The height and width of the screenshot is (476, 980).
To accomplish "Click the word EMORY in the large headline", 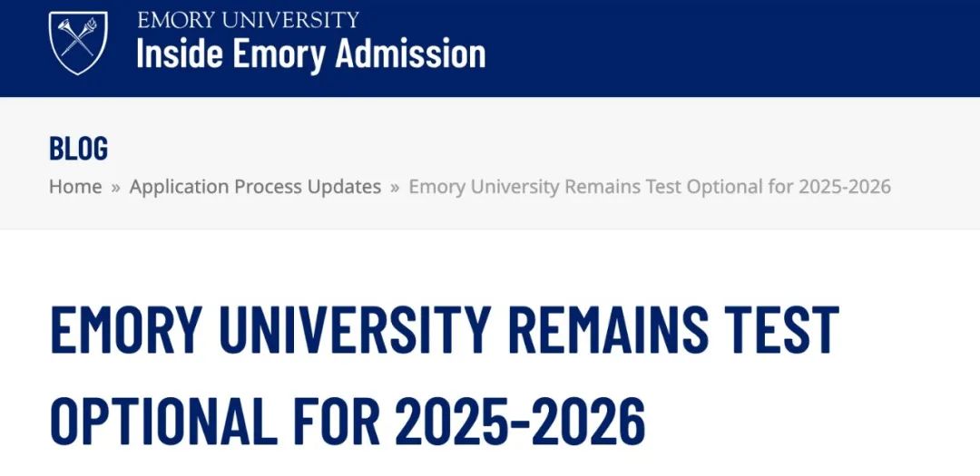I will pyautogui.click(x=125, y=329).
